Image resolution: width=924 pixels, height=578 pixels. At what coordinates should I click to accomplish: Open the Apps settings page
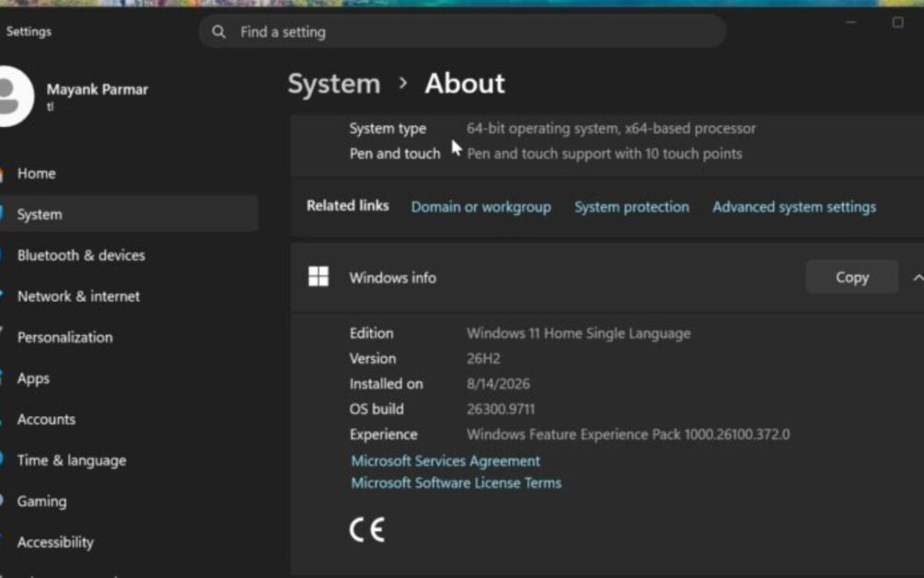tap(33, 378)
